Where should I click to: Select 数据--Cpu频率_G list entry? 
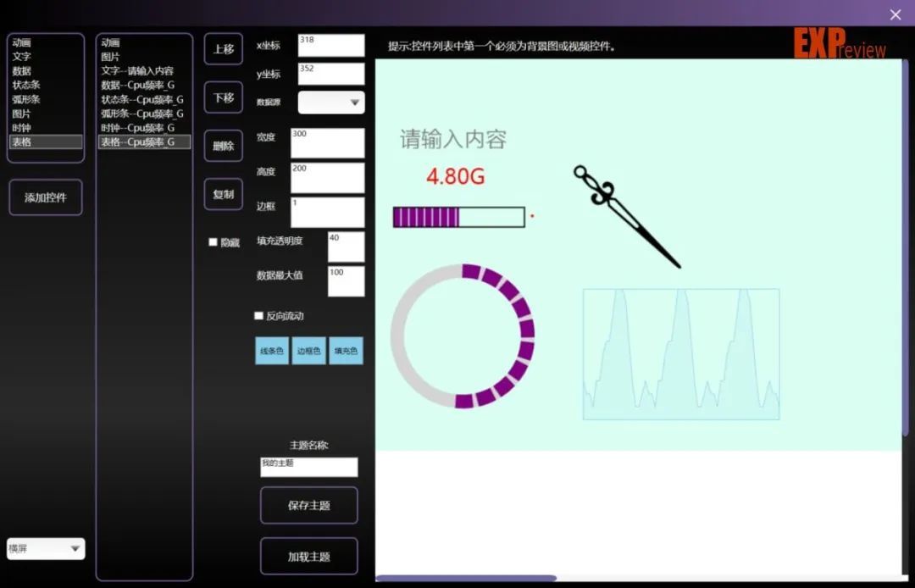(x=144, y=86)
